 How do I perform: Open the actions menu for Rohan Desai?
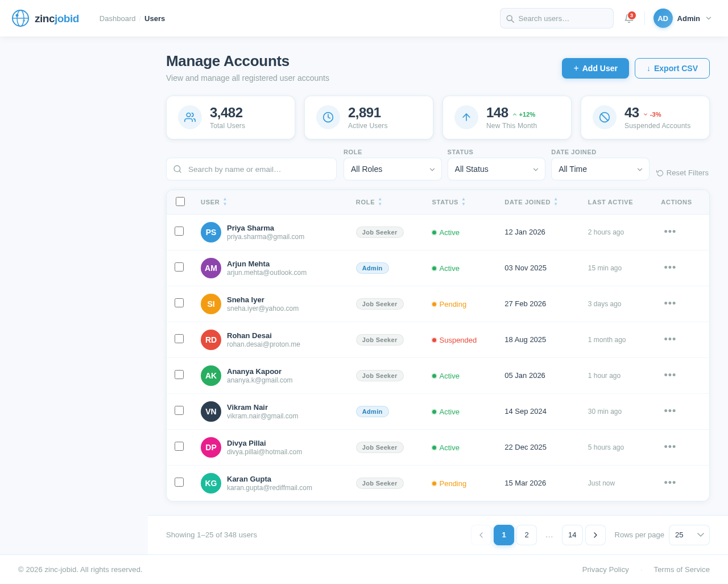click(669, 339)
